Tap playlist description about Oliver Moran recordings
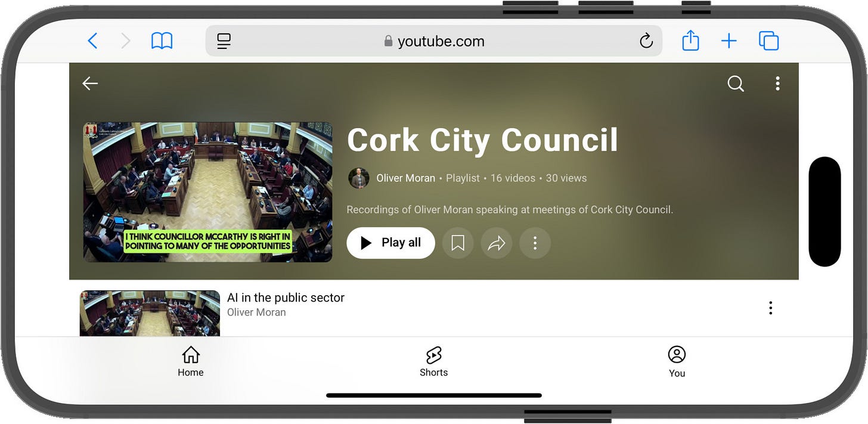Viewport: 868px width, 424px height. tap(510, 210)
